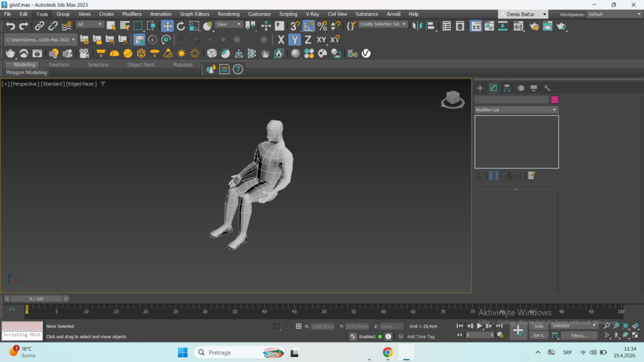This screenshot has height=362, width=644.
Task: Open the Rendering menu
Action: coord(229,14)
